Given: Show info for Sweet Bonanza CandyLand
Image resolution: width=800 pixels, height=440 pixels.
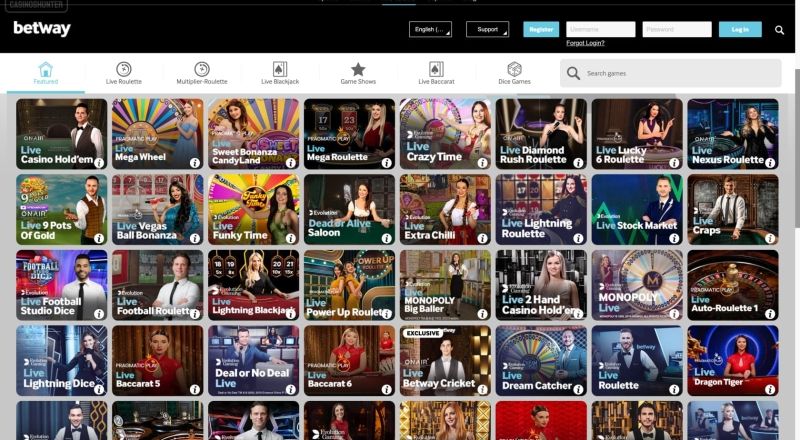Looking at the screenshot, I should tap(291, 163).
